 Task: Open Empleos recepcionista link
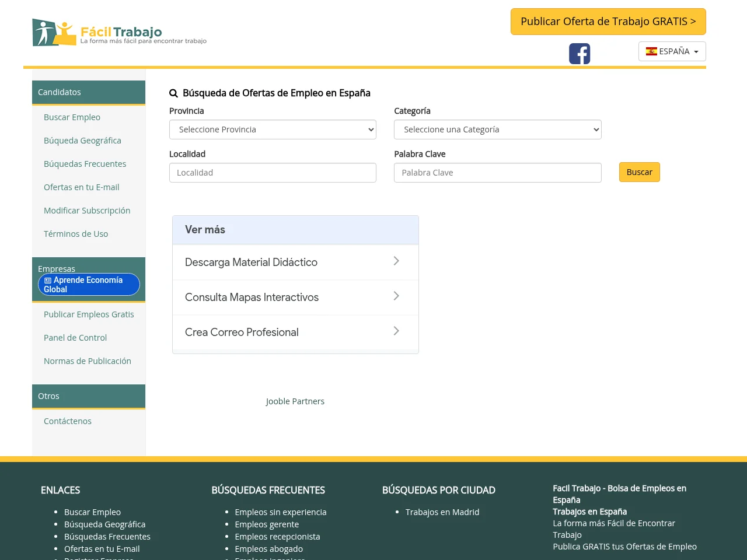[277, 537]
